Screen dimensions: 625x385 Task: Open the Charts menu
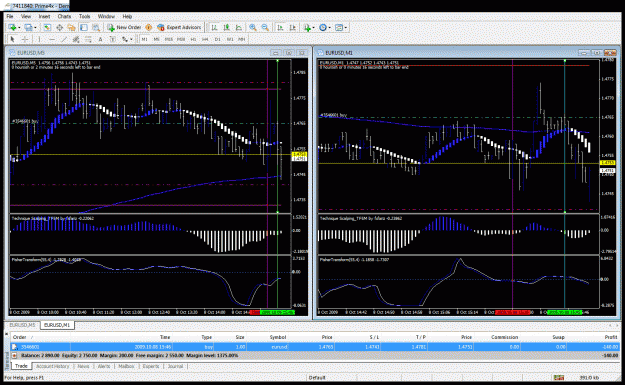(x=64, y=16)
